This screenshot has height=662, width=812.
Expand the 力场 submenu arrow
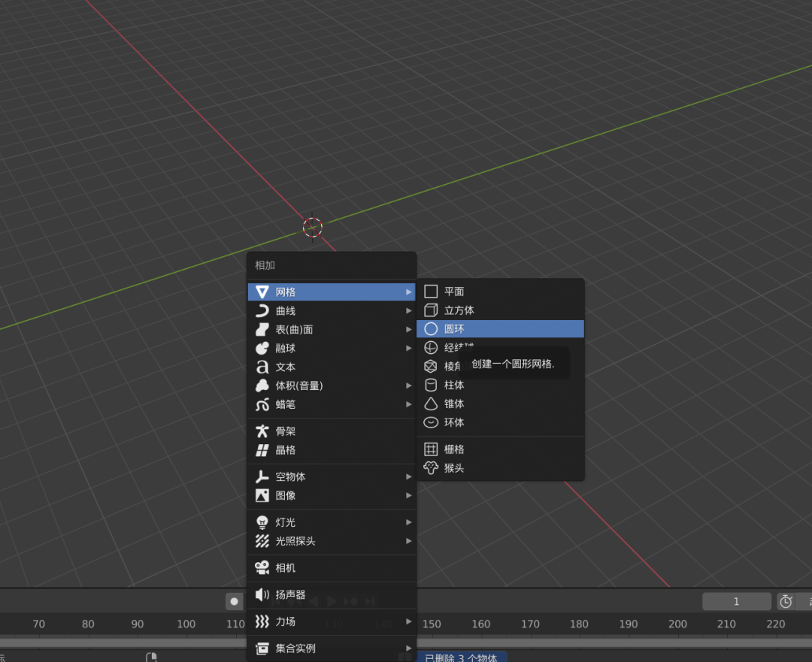(x=408, y=621)
